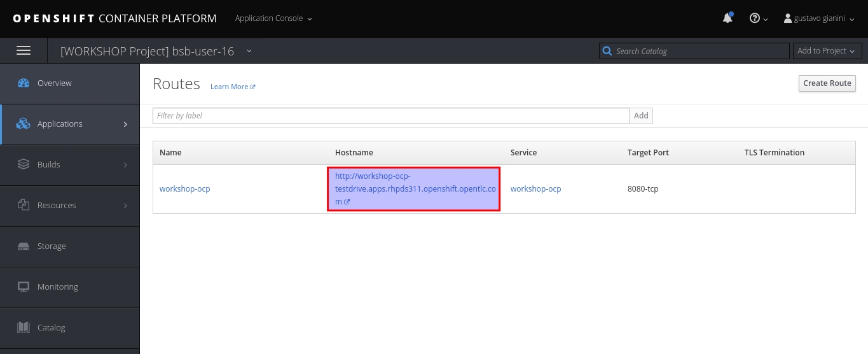The width and height of the screenshot is (868, 354).
Task: Open the gustavo gianini user menu
Action: [819, 18]
